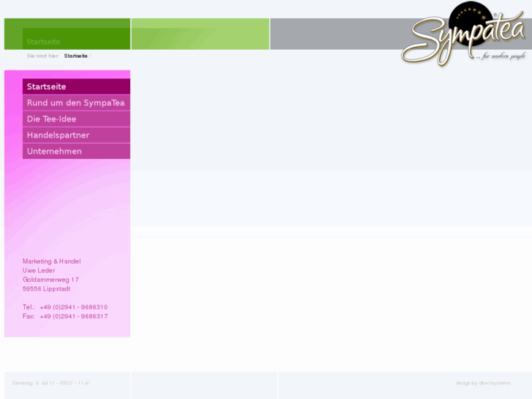Click the '... for modern people' tagline
Image resolution: width=532 pixels, height=399 pixels.
(501, 56)
